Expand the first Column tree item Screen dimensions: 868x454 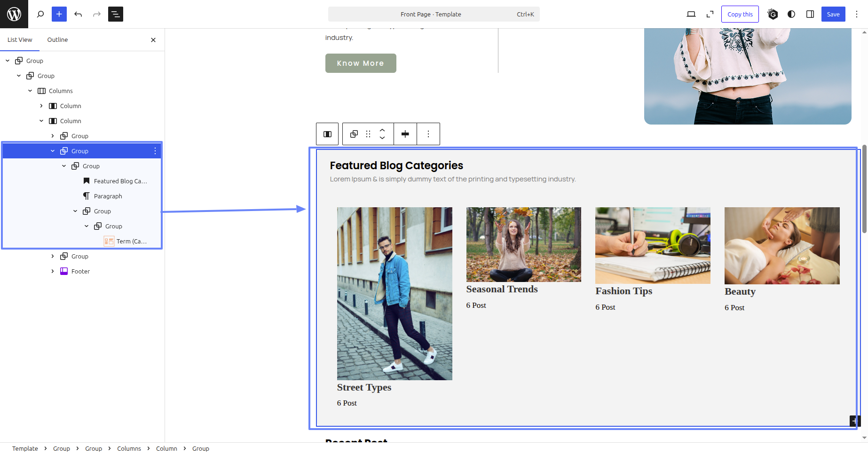[x=41, y=106]
